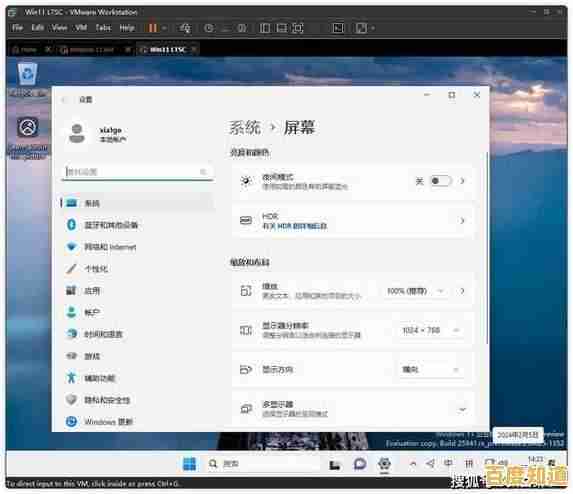Open the VMware Tabs menu
This screenshot has height=494, width=573.
(x=103, y=28)
